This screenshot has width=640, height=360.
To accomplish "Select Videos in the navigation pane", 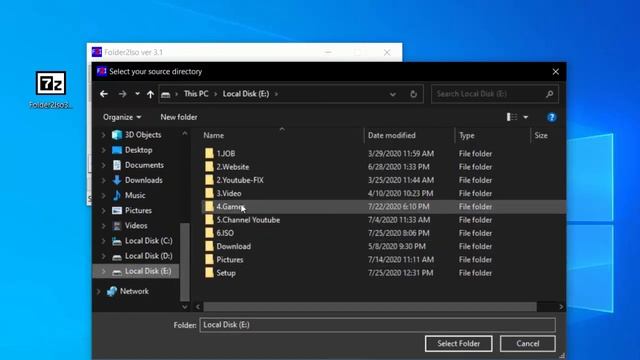I will [136, 225].
